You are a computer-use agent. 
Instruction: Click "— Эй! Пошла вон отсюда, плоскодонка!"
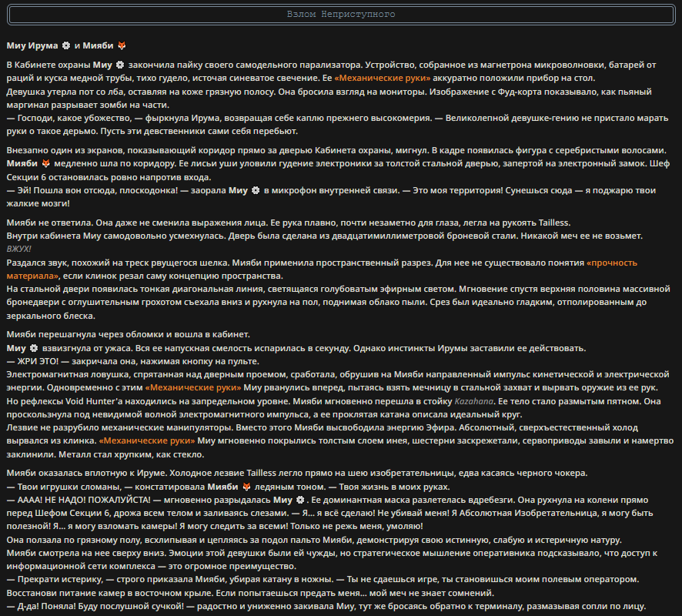point(92,190)
